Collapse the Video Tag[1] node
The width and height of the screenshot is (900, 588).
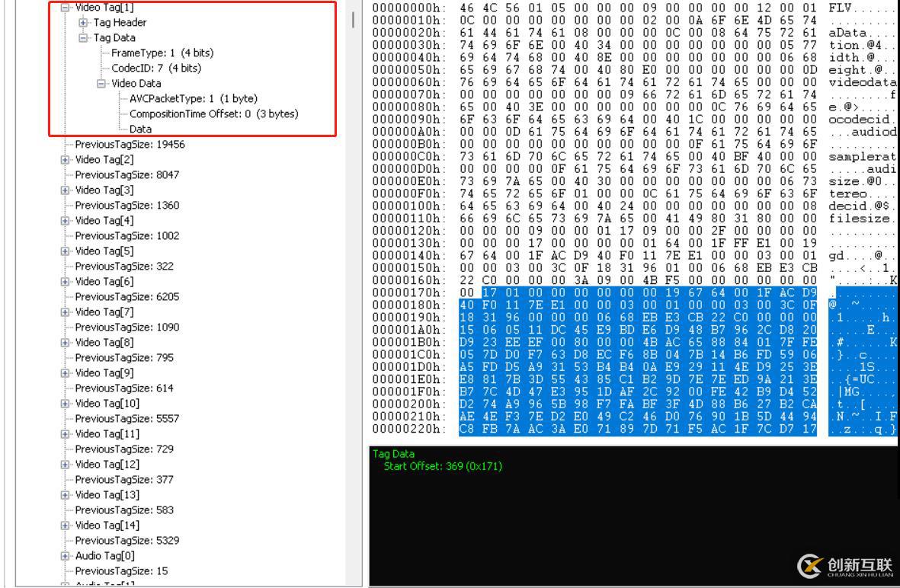(66, 8)
